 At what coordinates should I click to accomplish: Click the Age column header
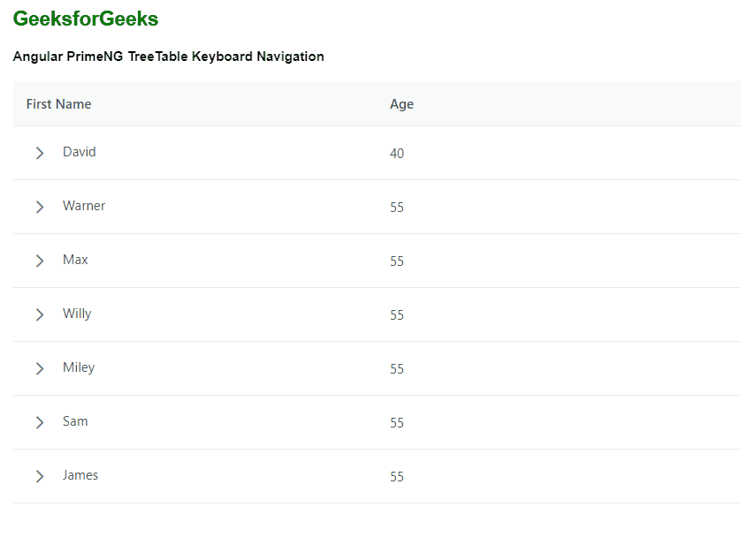401,104
